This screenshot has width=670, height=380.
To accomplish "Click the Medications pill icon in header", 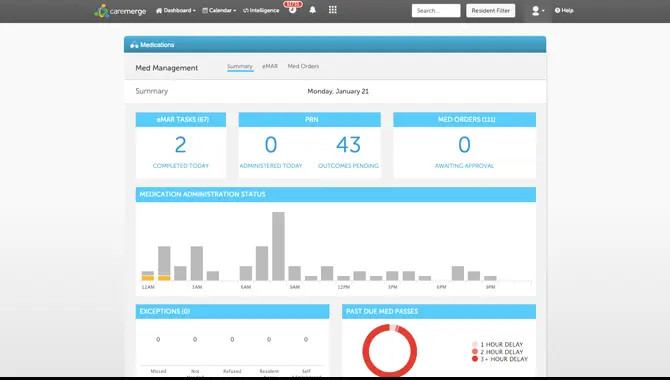I will [134, 44].
